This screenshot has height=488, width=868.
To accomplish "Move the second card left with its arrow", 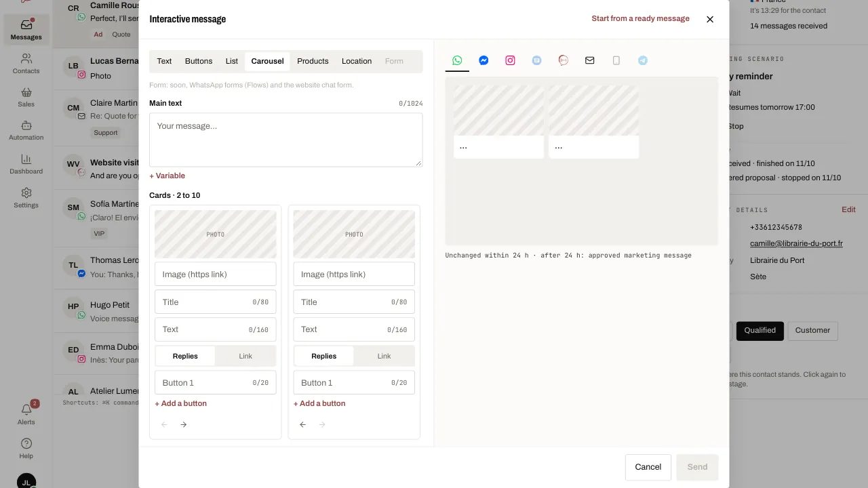I will click(302, 424).
